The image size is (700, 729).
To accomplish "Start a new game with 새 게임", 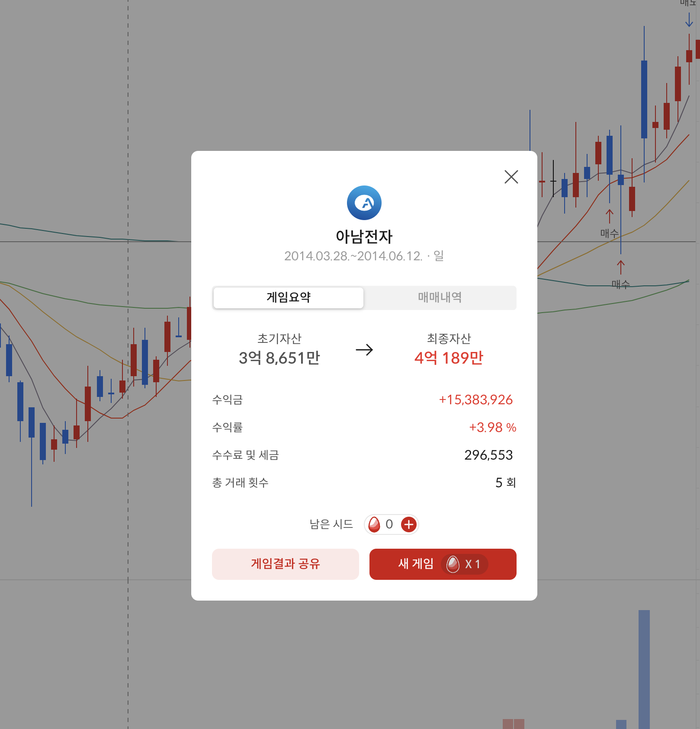I will click(415, 564).
